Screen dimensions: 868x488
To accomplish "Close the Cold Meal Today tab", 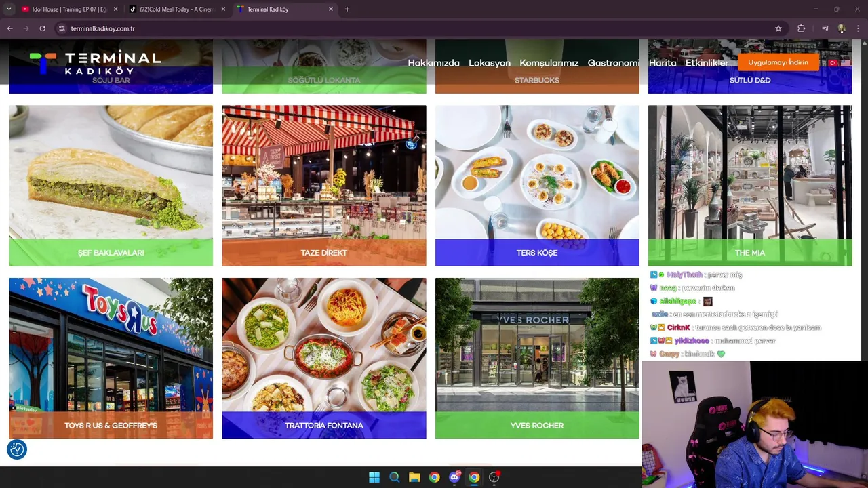I will coord(223,9).
